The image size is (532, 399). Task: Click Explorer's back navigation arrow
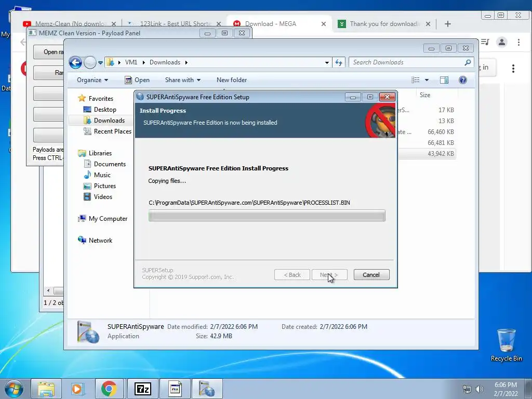pos(75,62)
